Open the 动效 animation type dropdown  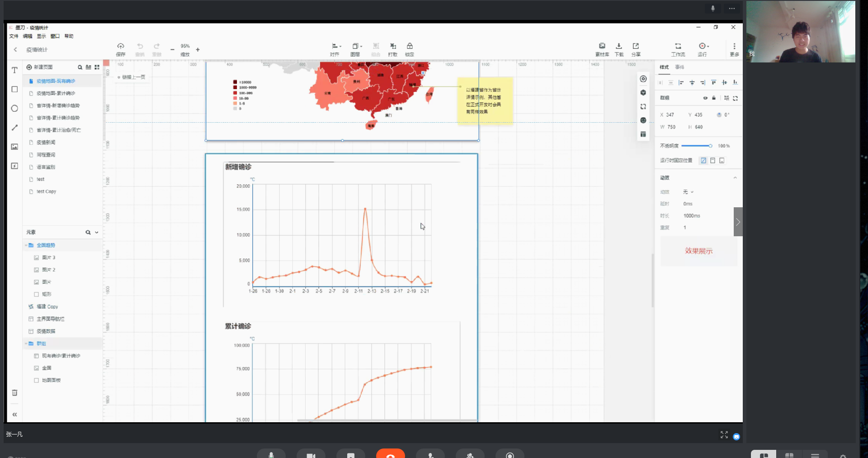(x=688, y=192)
